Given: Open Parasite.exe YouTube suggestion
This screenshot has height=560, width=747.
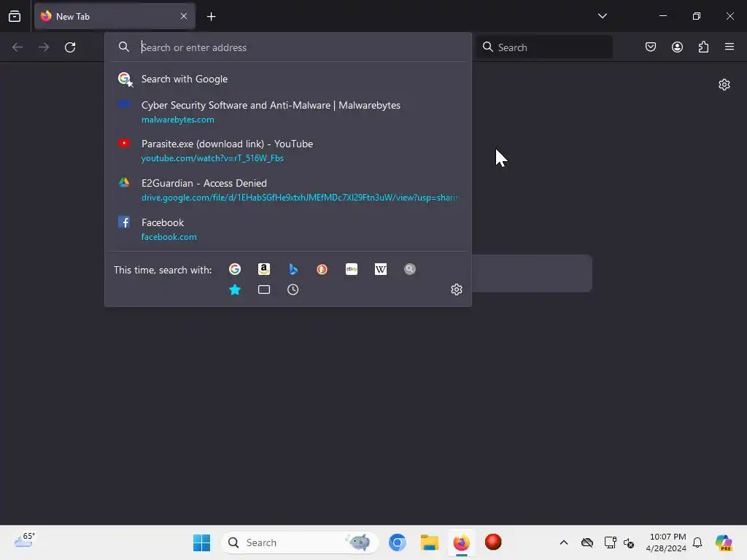Looking at the screenshot, I should coord(288,150).
